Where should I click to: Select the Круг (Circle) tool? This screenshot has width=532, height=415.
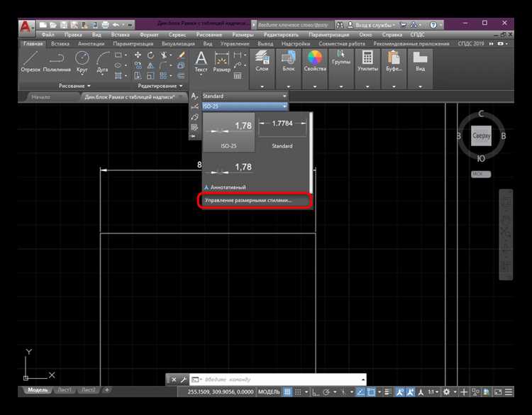(x=82, y=60)
